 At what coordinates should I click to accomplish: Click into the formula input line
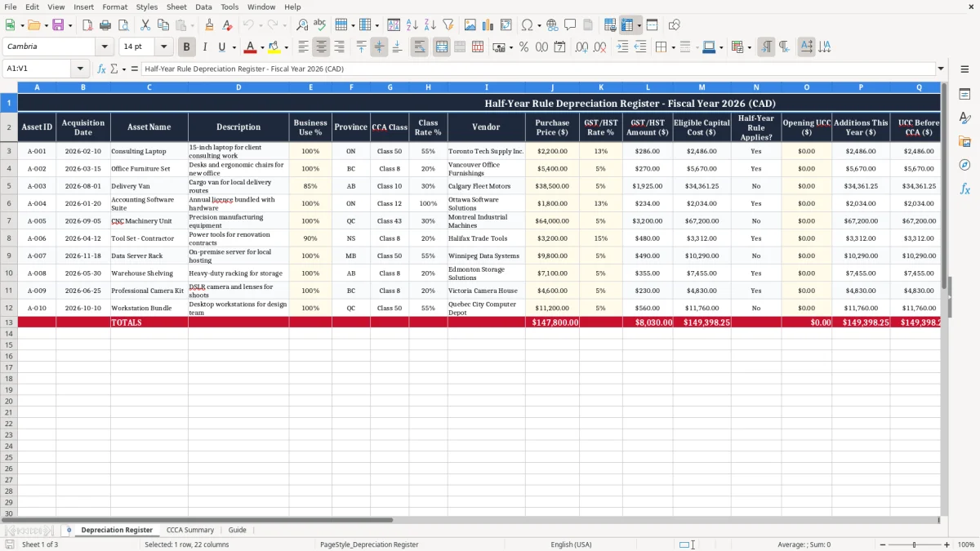click(537, 69)
